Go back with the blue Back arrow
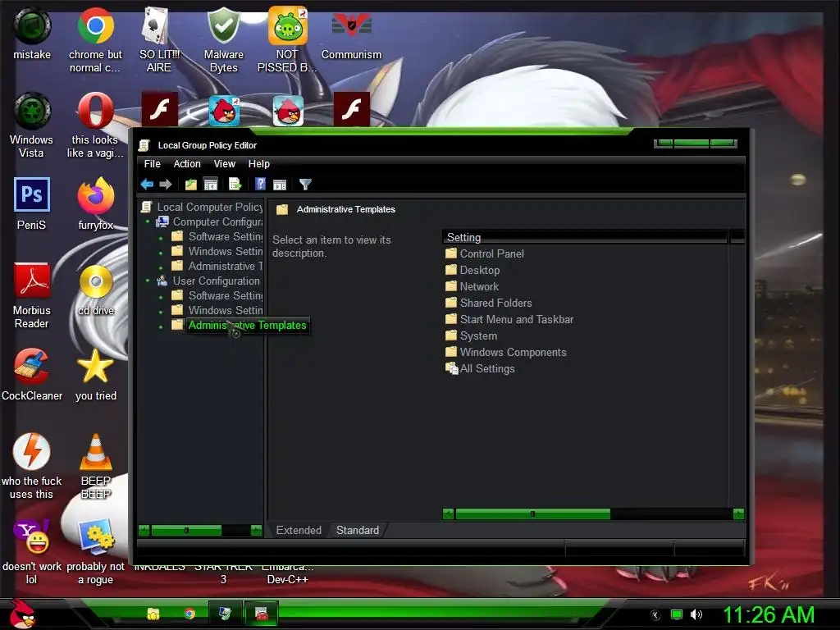Viewport: 840px width, 630px height. [147, 185]
